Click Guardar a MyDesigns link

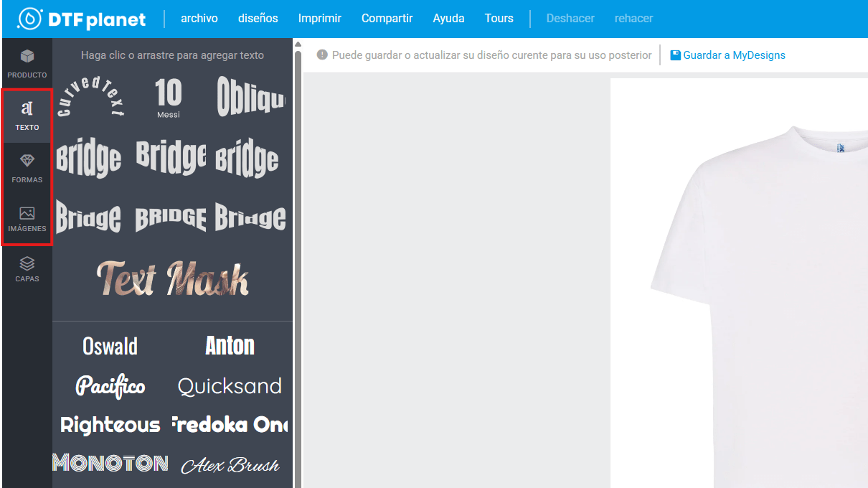pos(734,55)
